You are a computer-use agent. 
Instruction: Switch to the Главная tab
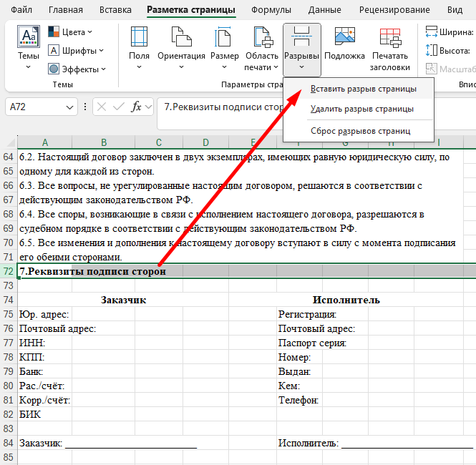click(x=66, y=10)
